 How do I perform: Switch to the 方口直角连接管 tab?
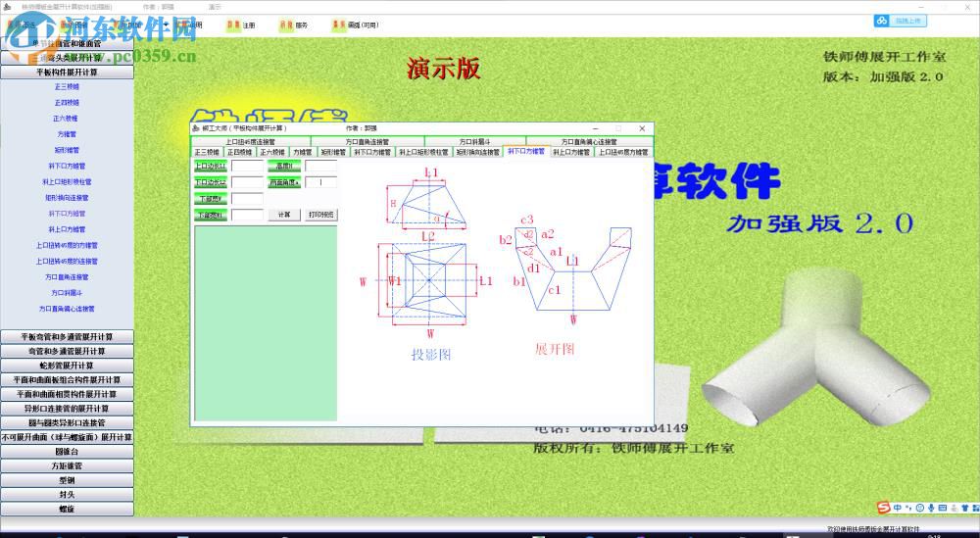367,142
